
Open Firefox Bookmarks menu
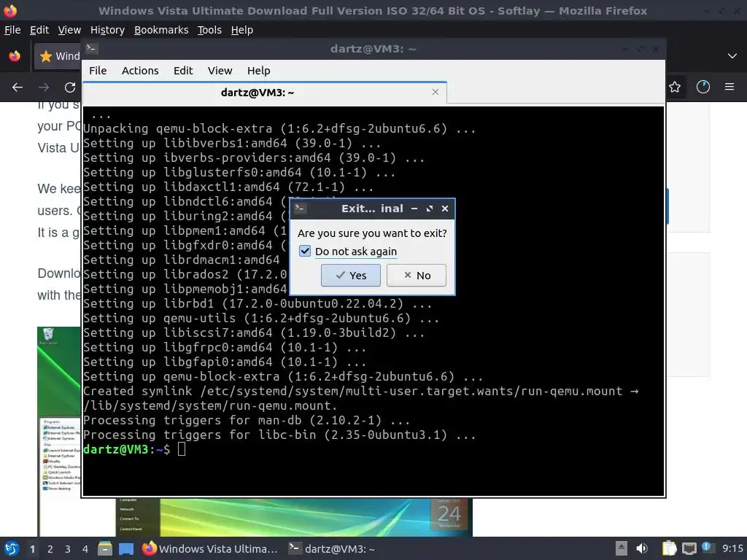[x=161, y=30]
